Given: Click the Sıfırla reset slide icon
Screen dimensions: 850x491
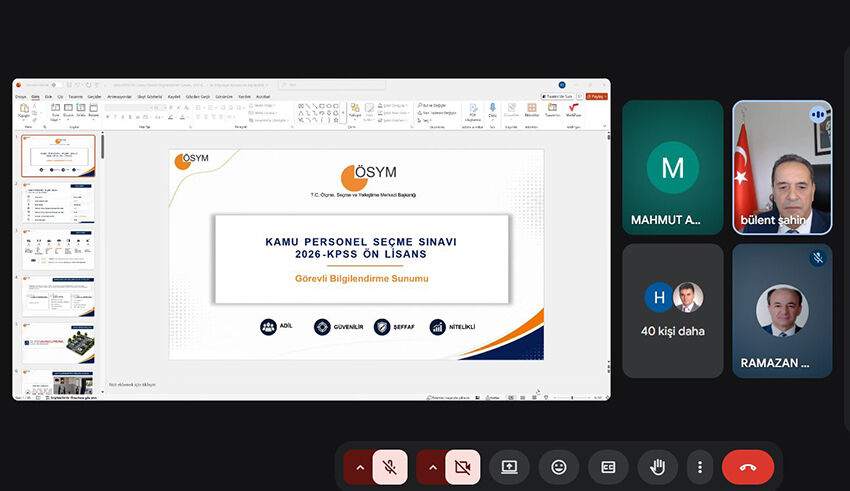Looking at the screenshot, I should 81,107.
